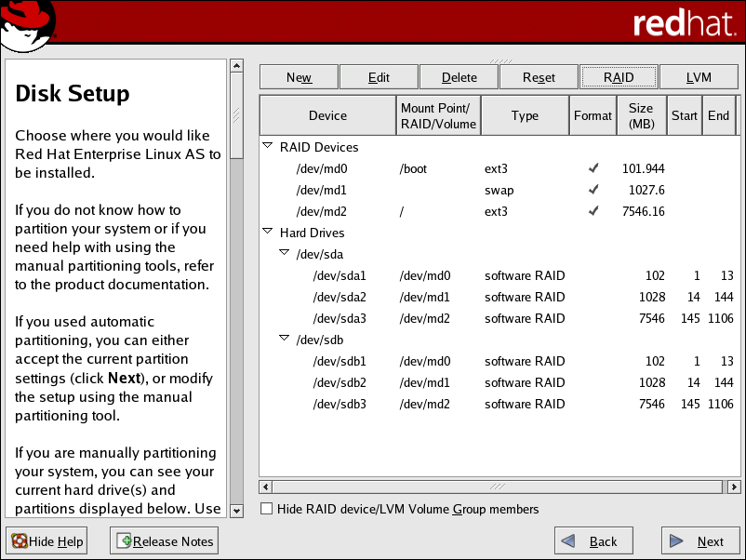
Task: Collapse the RAID Devices section
Action: point(267,147)
